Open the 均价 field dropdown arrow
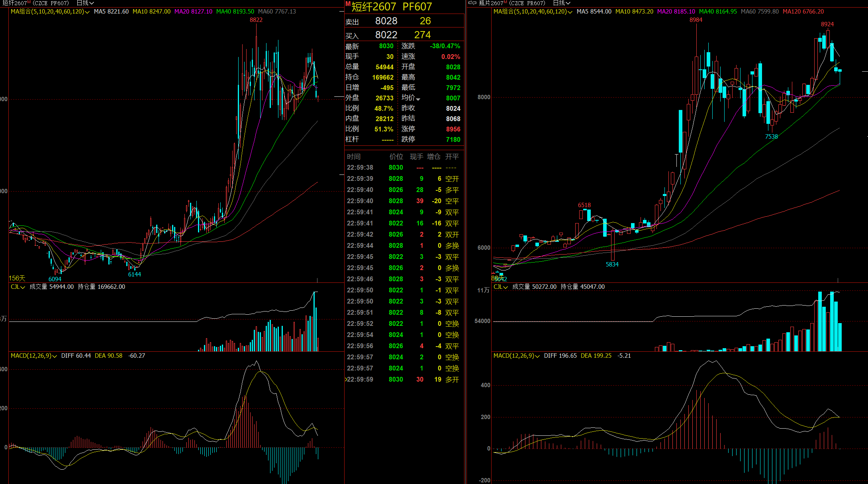 click(x=418, y=99)
